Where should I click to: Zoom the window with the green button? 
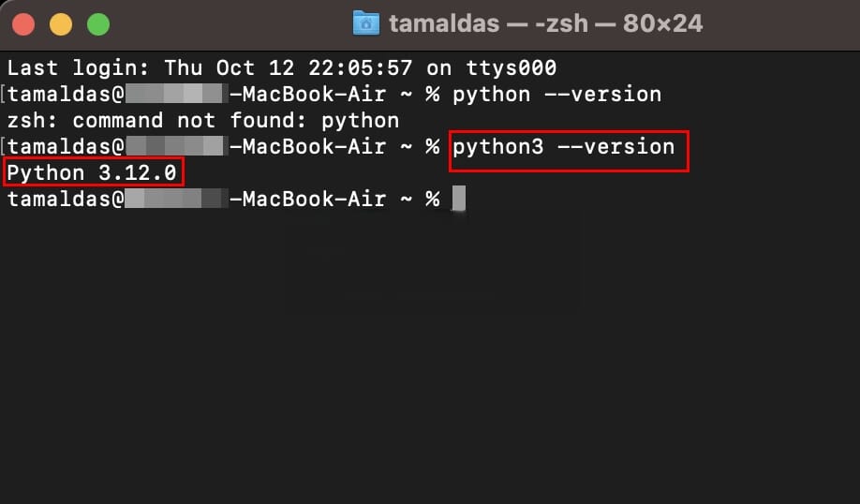pyautogui.click(x=97, y=24)
